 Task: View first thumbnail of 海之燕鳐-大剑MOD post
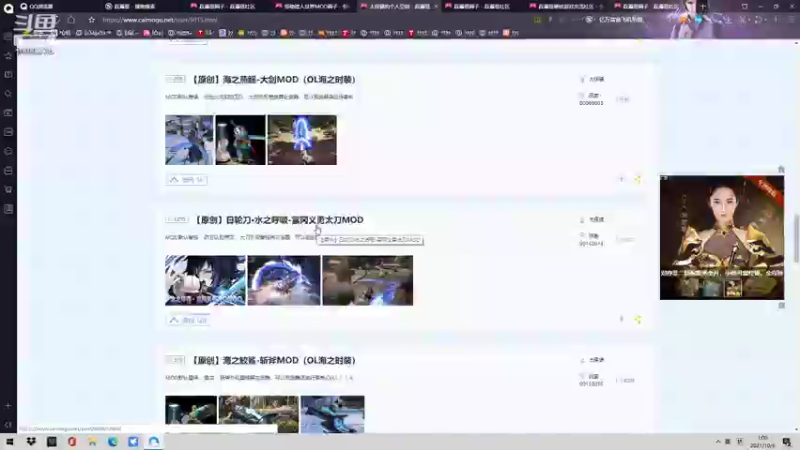click(189, 140)
